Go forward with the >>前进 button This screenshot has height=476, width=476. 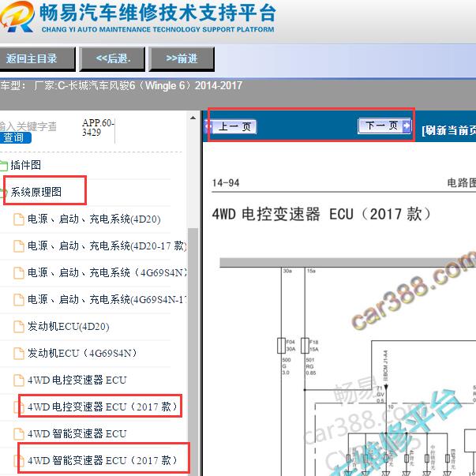click(x=182, y=59)
